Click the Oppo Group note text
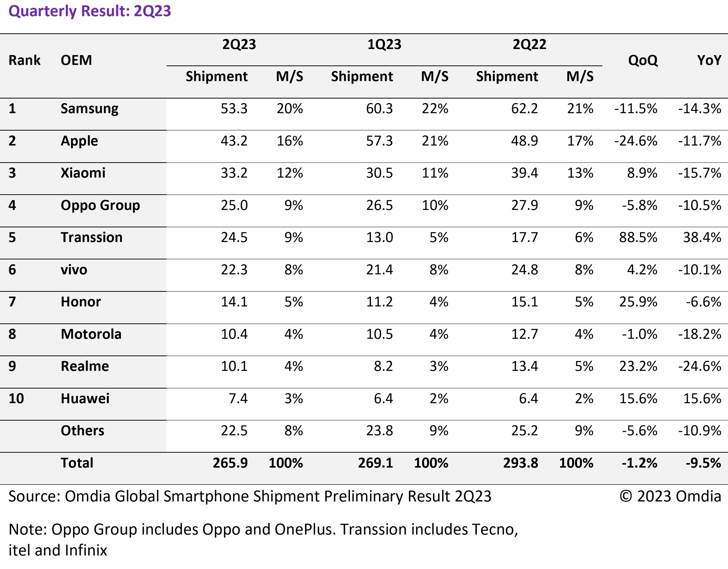Screen dimensions: 728x569 [263, 540]
